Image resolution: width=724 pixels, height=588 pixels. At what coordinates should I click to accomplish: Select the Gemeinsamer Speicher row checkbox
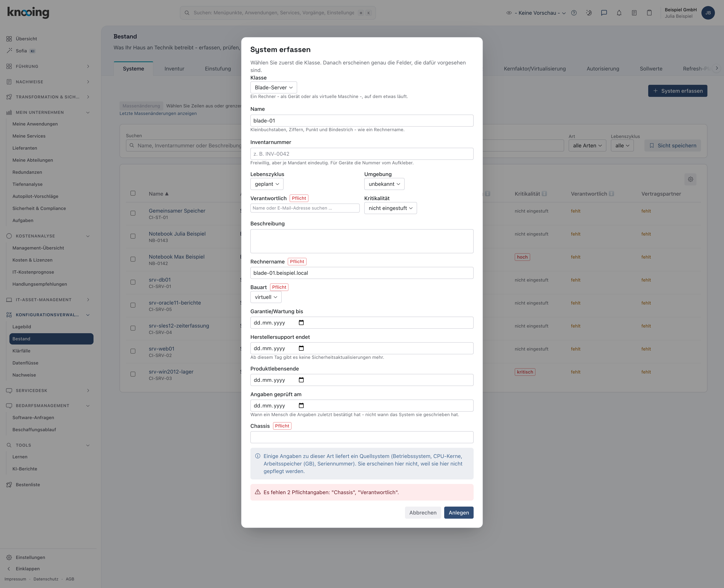(133, 213)
